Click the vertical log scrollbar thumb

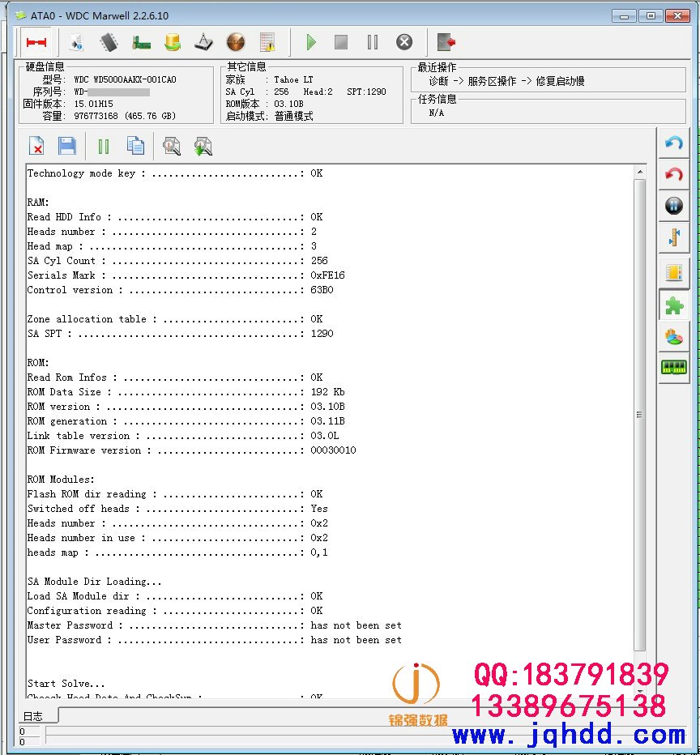click(x=640, y=415)
